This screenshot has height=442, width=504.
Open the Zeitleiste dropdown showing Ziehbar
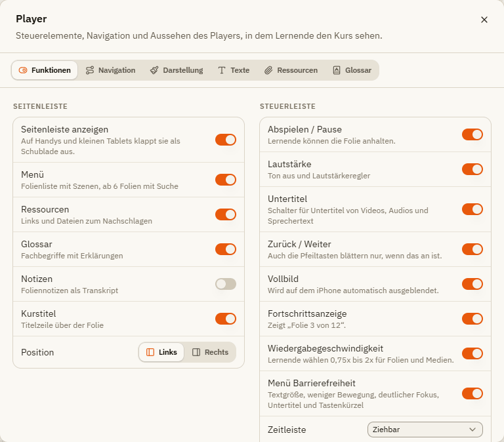[x=425, y=430]
